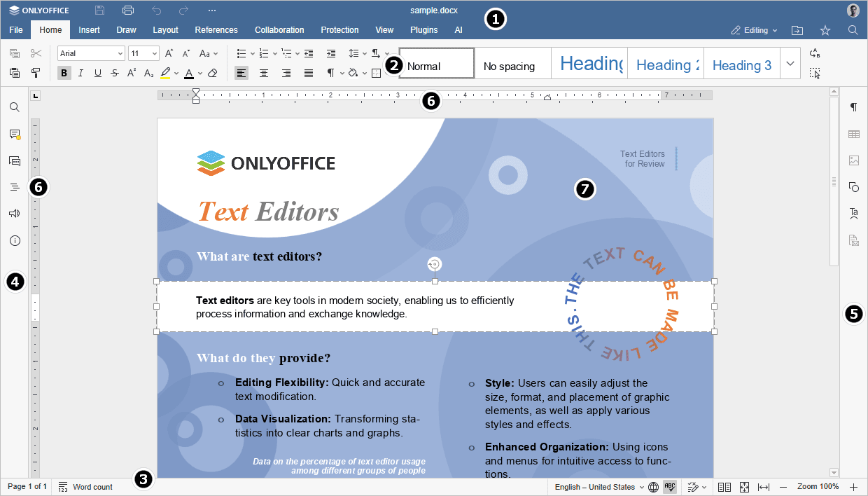The height and width of the screenshot is (496, 868).
Task: Switch to the Insert tab
Action: (x=89, y=30)
